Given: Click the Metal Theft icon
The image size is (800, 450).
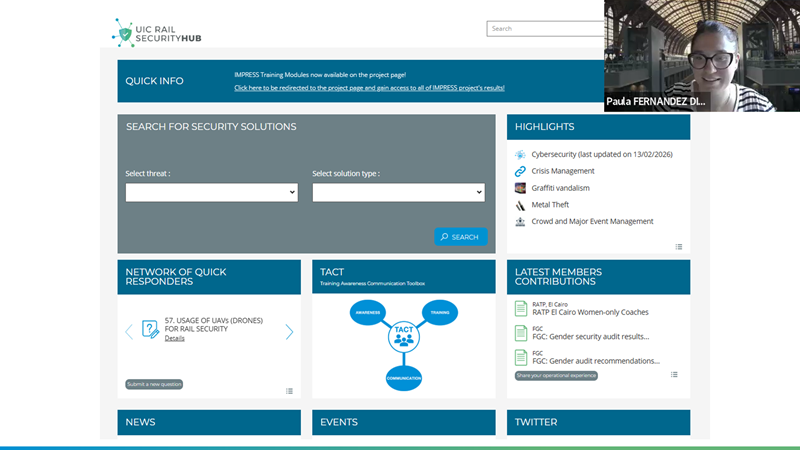Looking at the screenshot, I should click(x=520, y=205).
